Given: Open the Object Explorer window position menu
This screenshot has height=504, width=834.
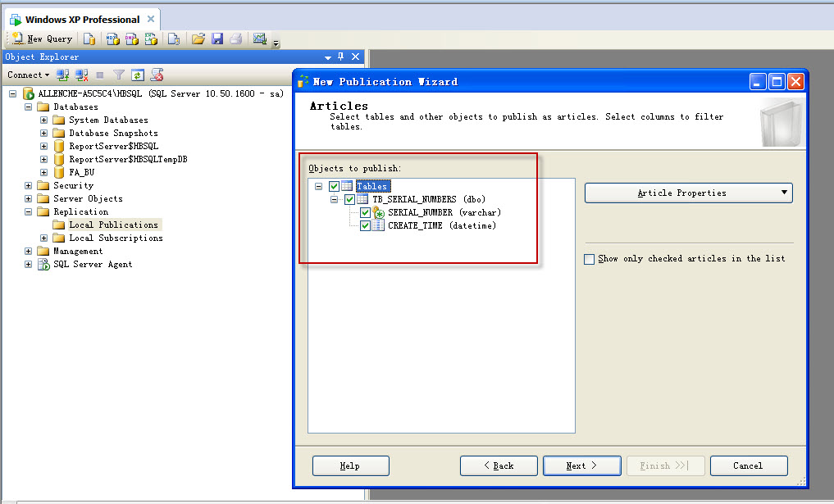Looking at the screenshot, I should [328, 57].
